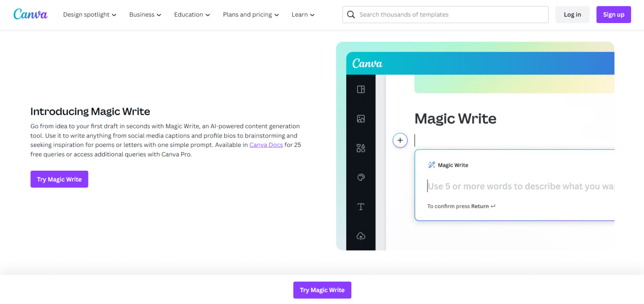
Task: Click the magnifying glass search icon
Action: (351, 14)
